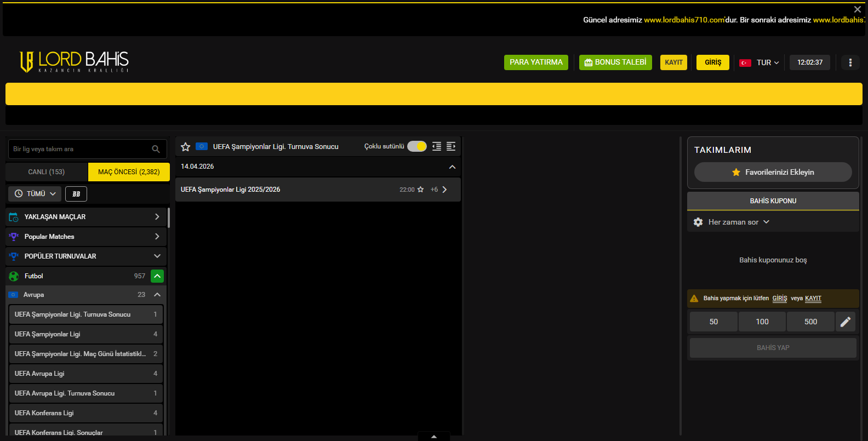Click the Popular Matches trophy icon
The image size is (868, 441).
coord(14,237)
